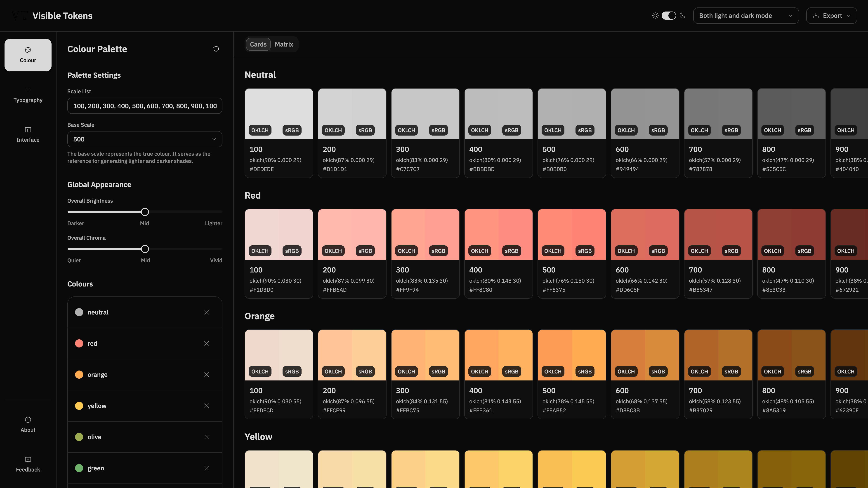Click OKLCH badge on Neutral 100 card

pos(260,130)
